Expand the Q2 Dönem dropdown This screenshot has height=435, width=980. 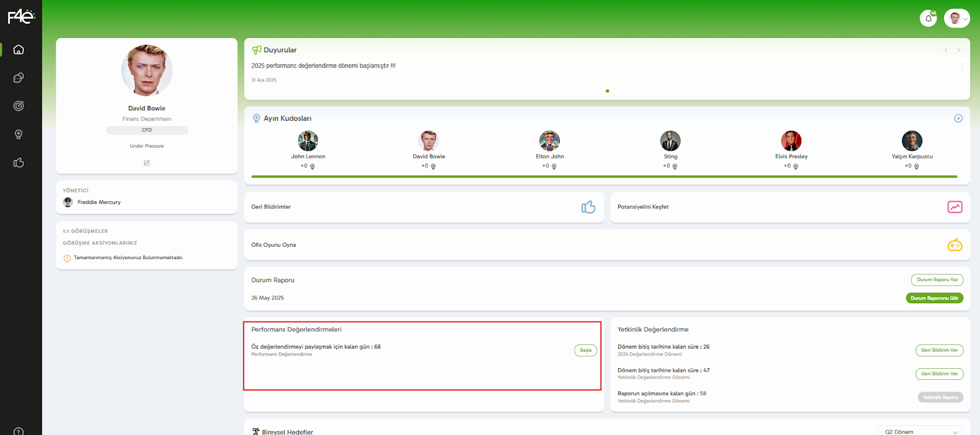click(x=920, y=431)
